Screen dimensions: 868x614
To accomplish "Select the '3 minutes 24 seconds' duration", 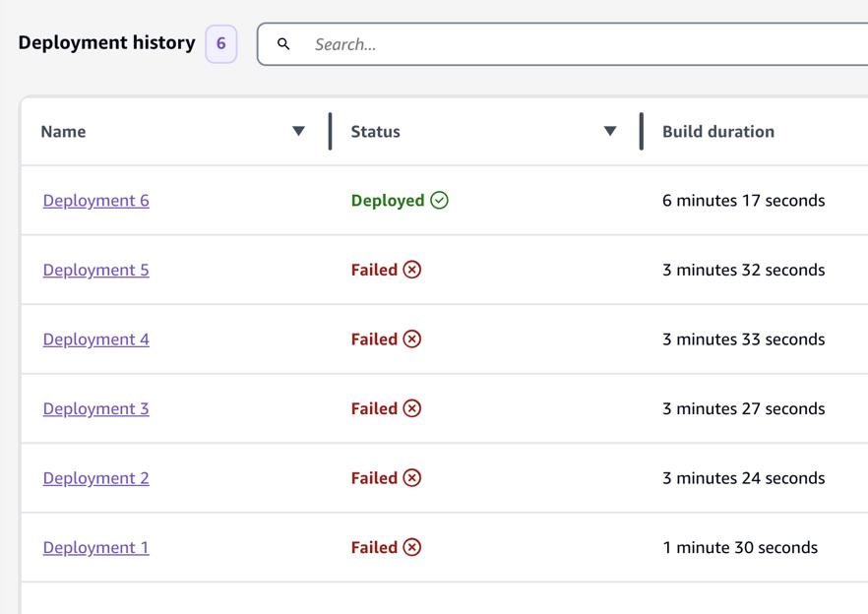I will [x=743, y=478].
